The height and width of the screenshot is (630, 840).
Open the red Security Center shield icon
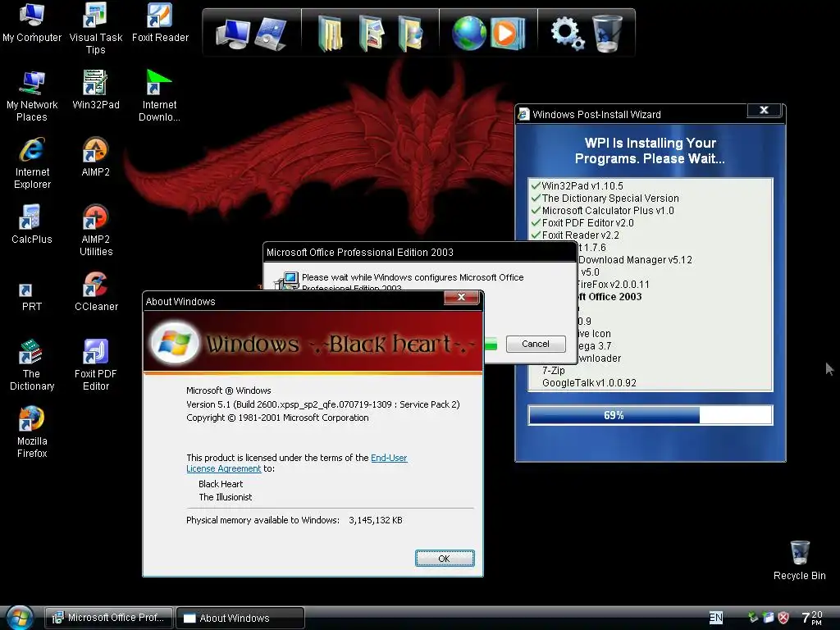[x=783, y=618]
